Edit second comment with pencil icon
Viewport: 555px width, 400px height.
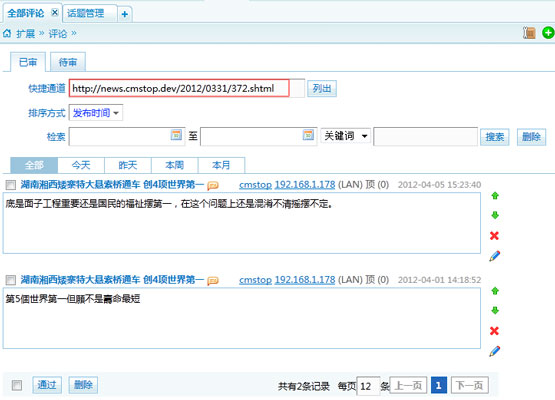point(494,351)
